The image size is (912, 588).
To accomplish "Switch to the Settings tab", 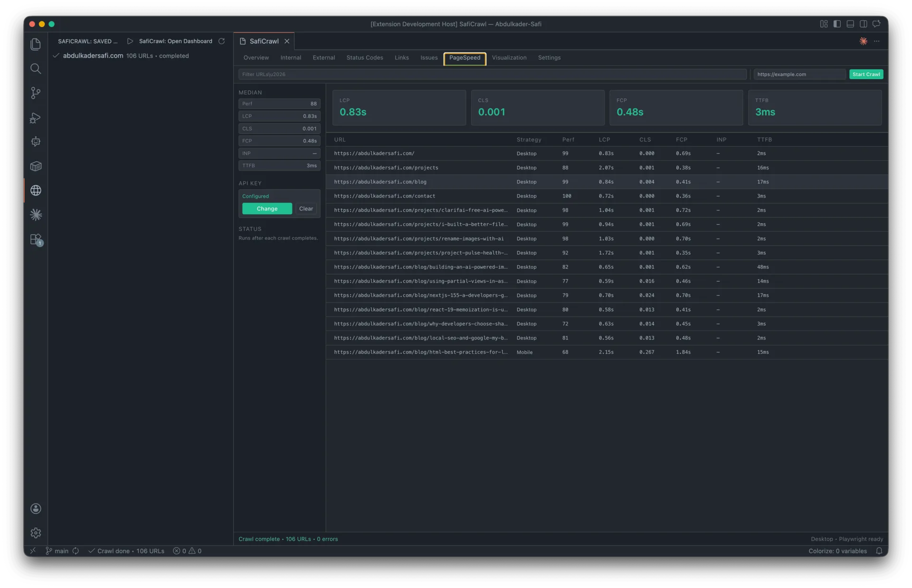I will point(549,58).
